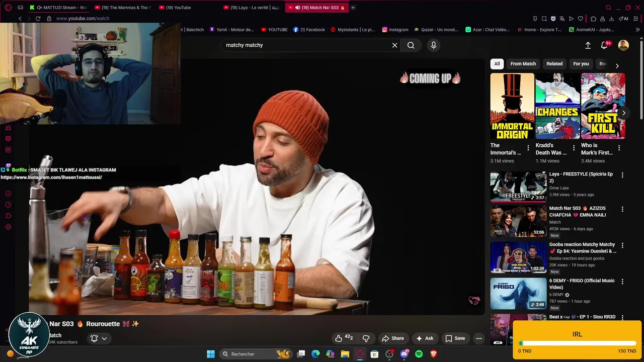Image resolution: width=644 pixels, height=362 pixels.
Task: Open options for 6 DEMY FRIGO video
Action: [x=622, y=282]
